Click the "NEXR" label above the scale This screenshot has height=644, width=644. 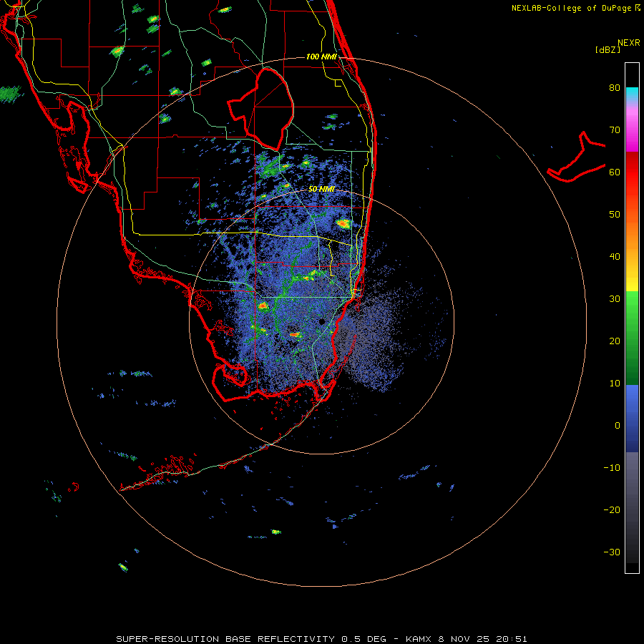629,43
